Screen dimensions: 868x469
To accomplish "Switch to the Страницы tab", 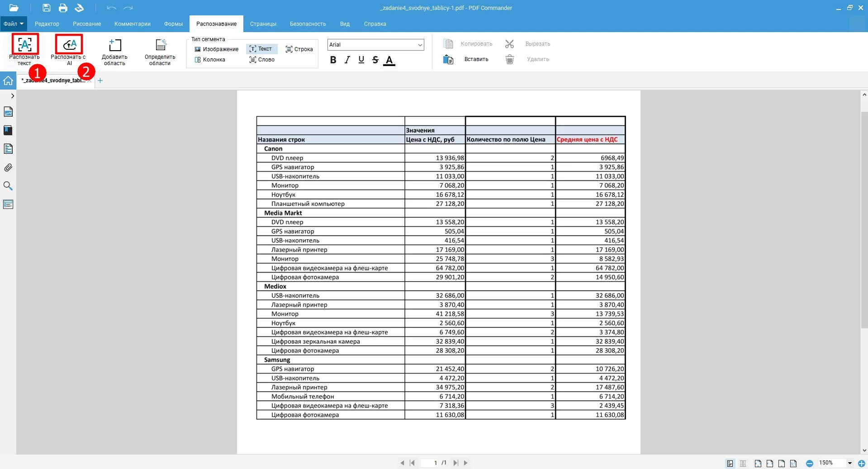I will 263,24.
